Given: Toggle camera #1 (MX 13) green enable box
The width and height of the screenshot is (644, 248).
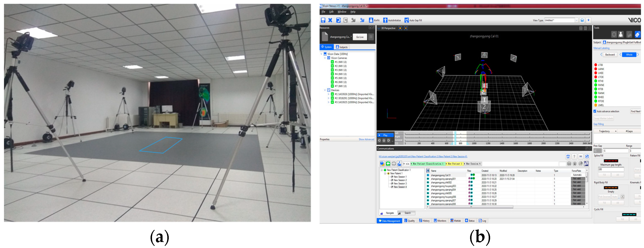Looking at the screenshot, I should [332, 62].
